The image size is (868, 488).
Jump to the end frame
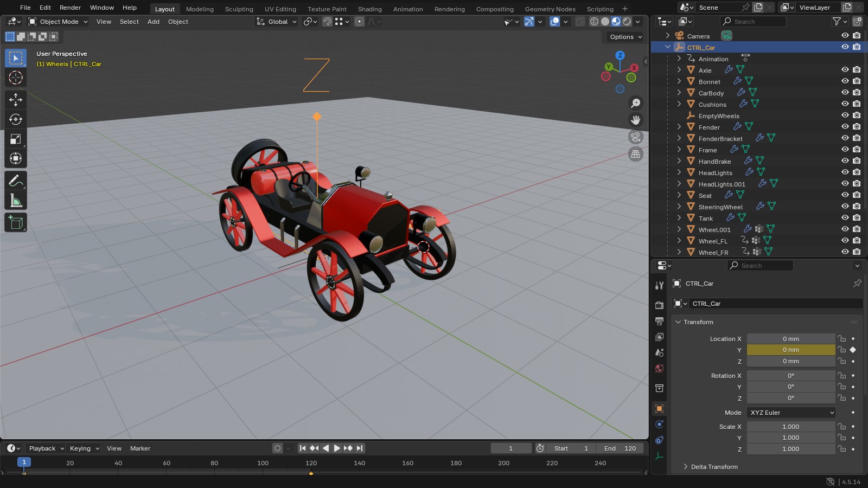(360, 448)
